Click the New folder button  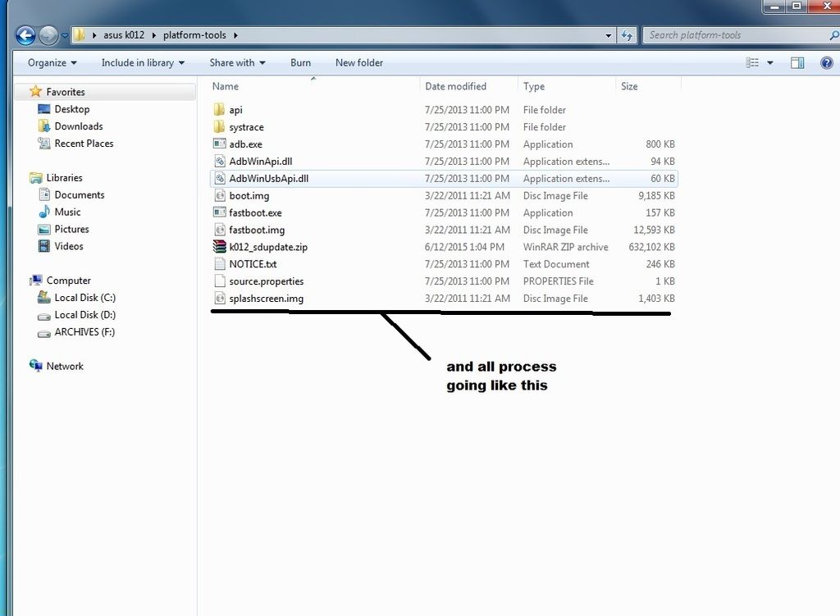click(x=358, y=62)
